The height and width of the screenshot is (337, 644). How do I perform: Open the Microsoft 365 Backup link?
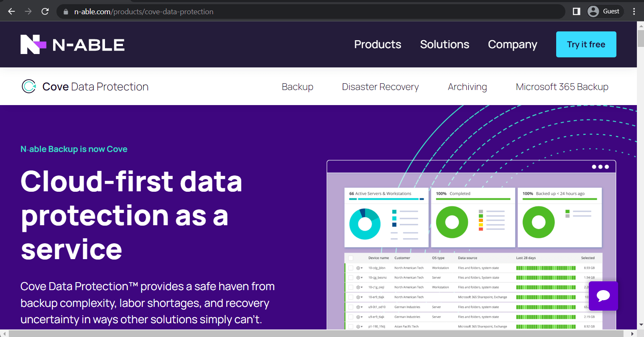[x=562, y=87]
